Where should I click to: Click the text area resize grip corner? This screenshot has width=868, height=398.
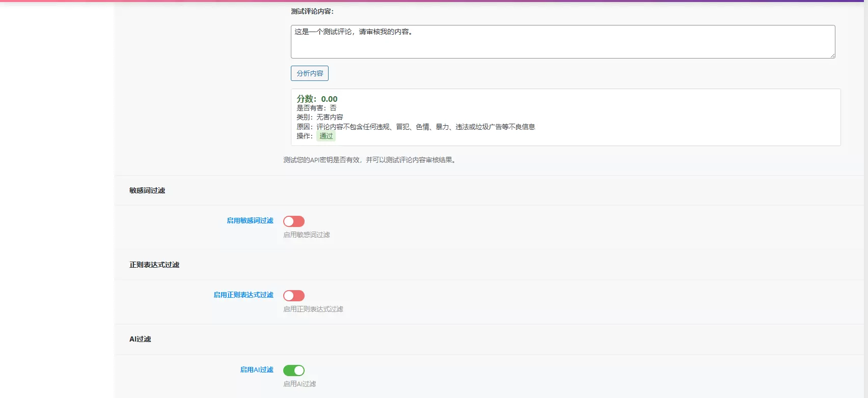832,55
